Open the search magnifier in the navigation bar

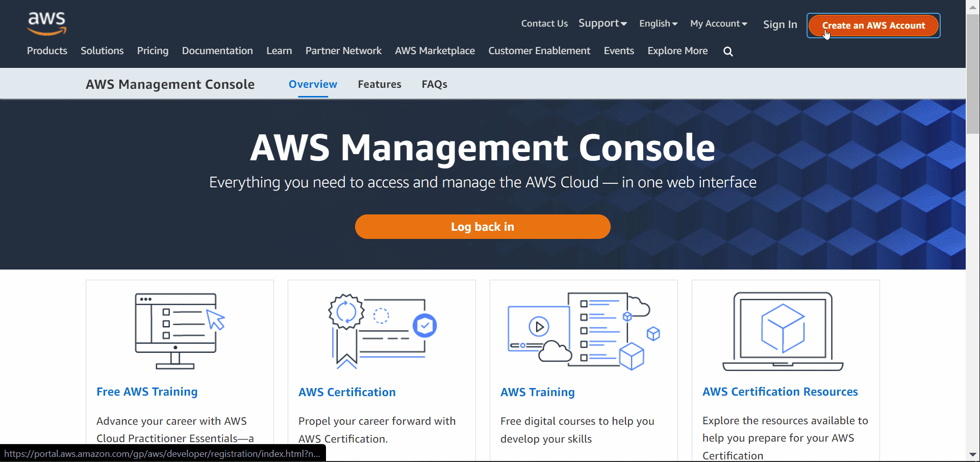click(728, 51)
